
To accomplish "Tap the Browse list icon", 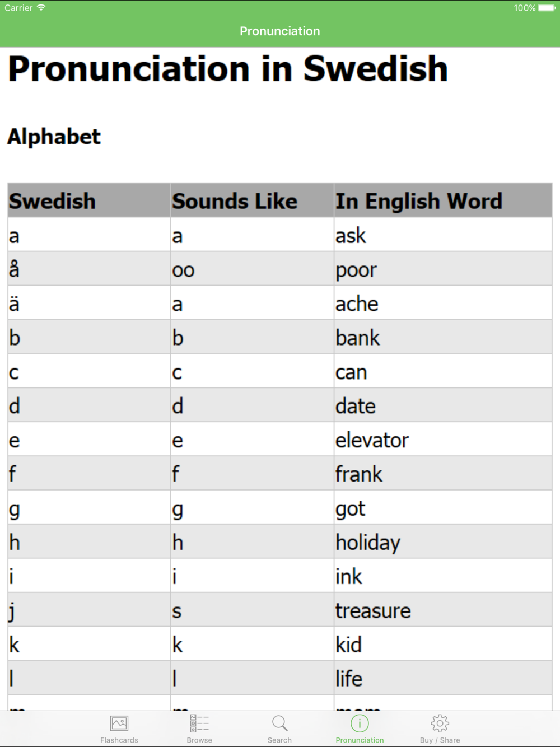I will [199, 723].
